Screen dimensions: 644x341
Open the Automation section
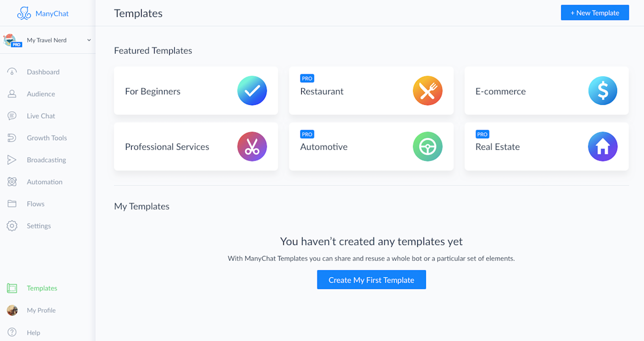click(x=45, y=182)
